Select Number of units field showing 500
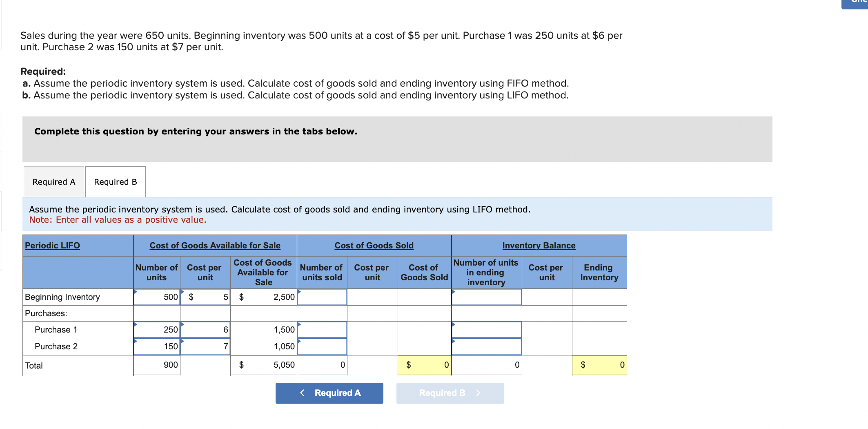The height and width of the screenshot is (429, 868). click(x=156, y=297)
